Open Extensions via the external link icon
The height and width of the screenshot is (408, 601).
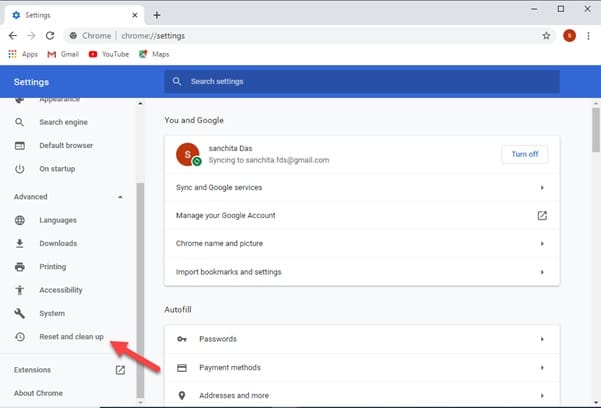click(x=120, y=370)
